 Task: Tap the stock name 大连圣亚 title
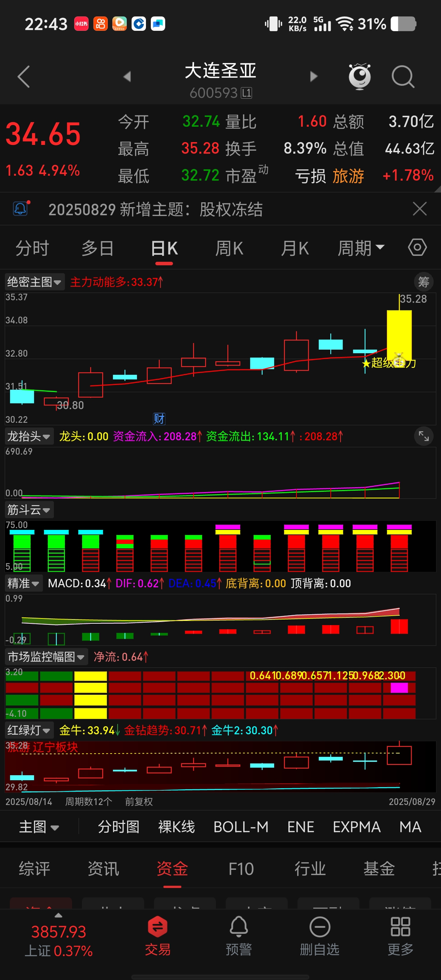click(x=220, y=71)
